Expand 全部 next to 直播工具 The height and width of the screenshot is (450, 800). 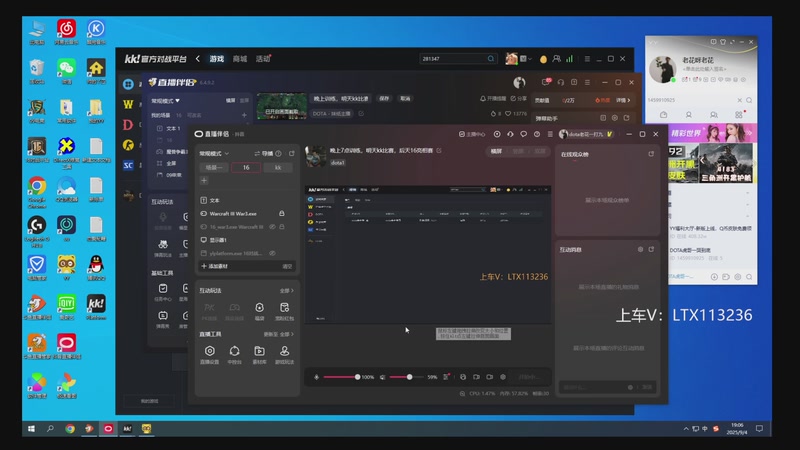coord(287,334)
